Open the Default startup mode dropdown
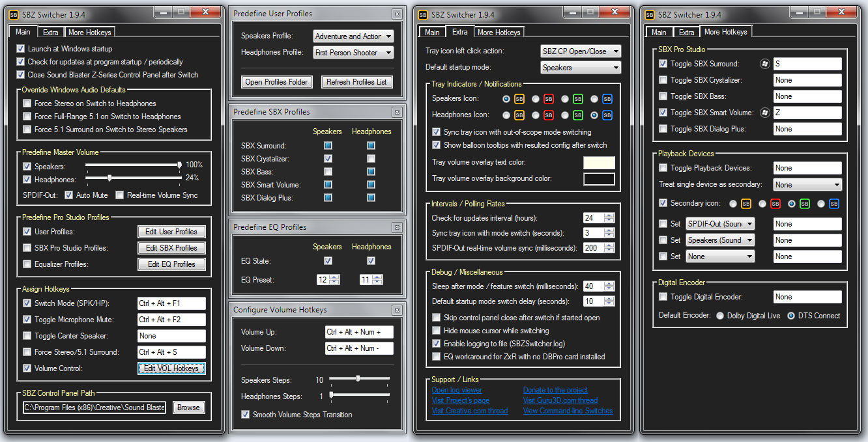 tap(581, 68)
